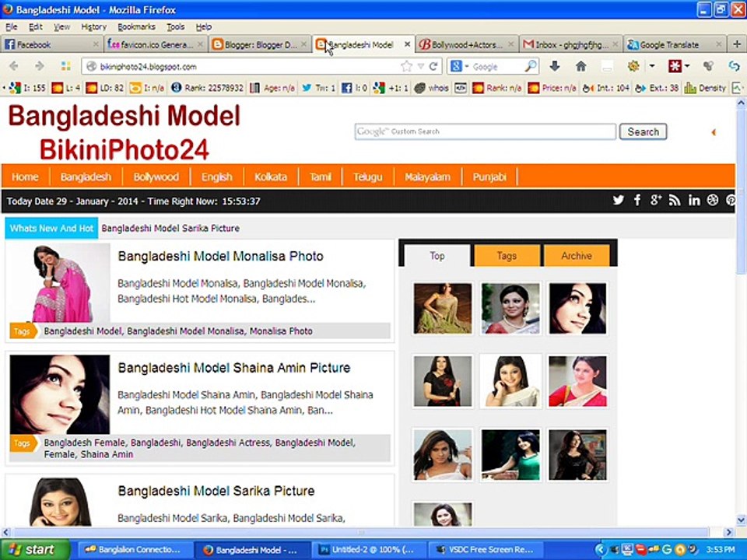747x560 pixels.
Task: Open the Bollywood navigation link
Action: [156, 177]
